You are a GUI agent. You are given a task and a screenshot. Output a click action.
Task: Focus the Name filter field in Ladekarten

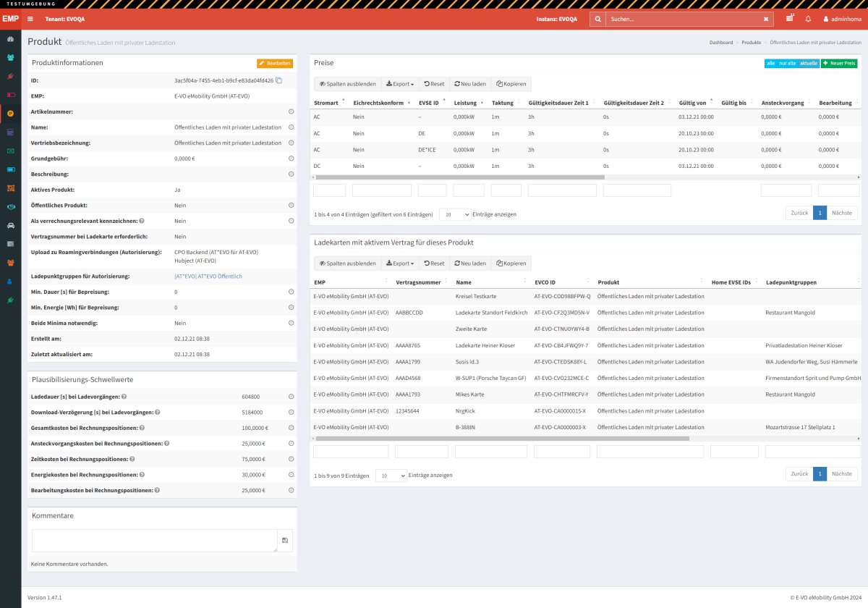492,452
